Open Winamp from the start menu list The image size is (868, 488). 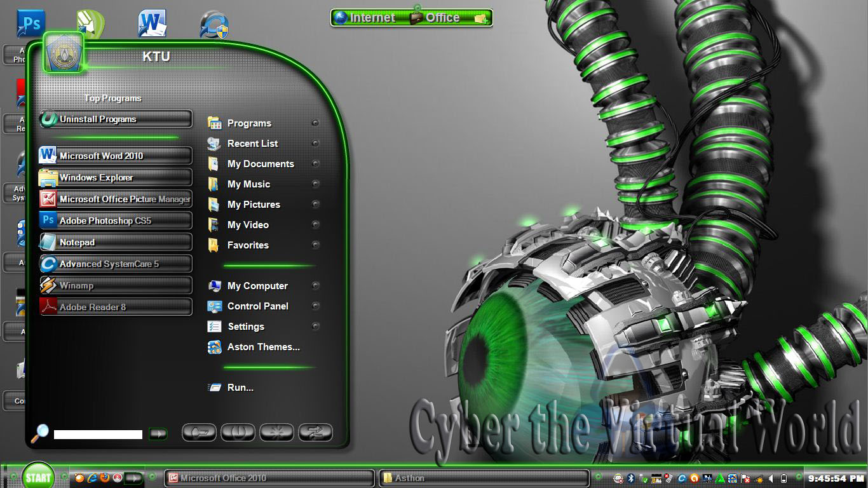pos(116,285)
